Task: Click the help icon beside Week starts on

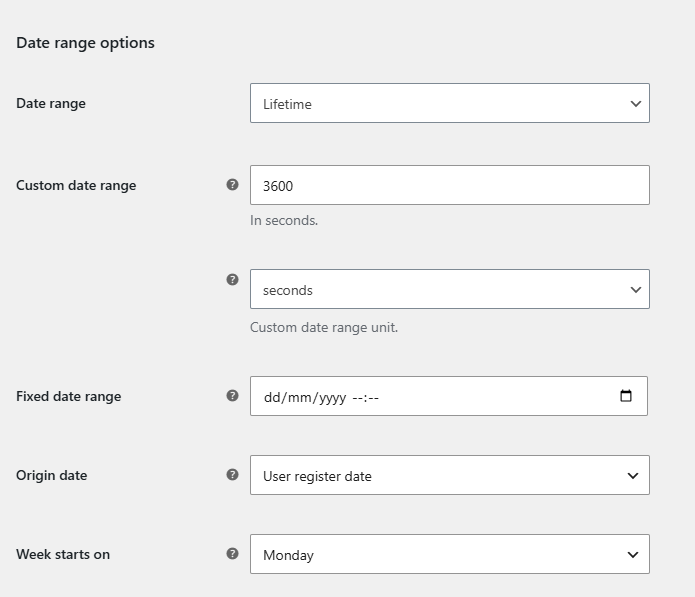Action: (232, 553)
